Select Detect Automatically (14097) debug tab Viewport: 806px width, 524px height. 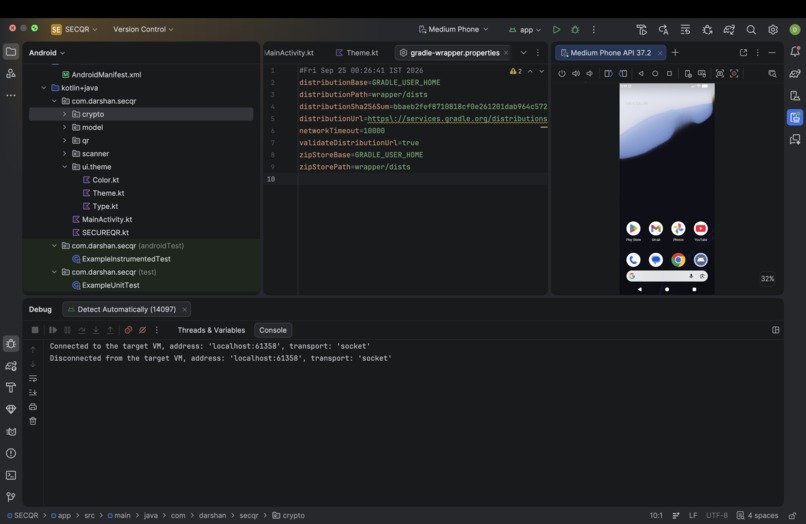tap(126, 309)
